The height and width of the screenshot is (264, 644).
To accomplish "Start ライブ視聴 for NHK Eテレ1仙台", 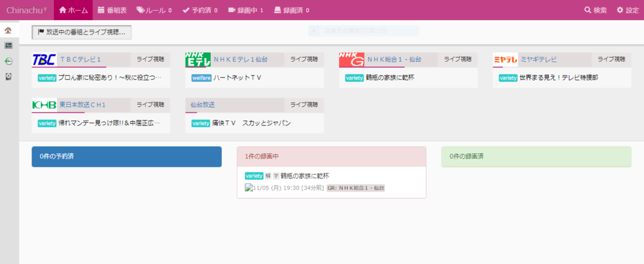I will click(x=304, y=60).
